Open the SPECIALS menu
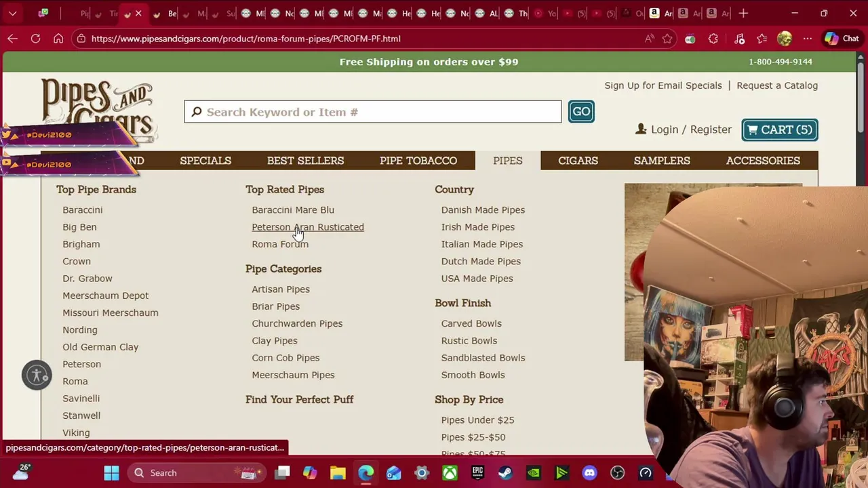Screen dimensions: 868x488 (205, 161)
